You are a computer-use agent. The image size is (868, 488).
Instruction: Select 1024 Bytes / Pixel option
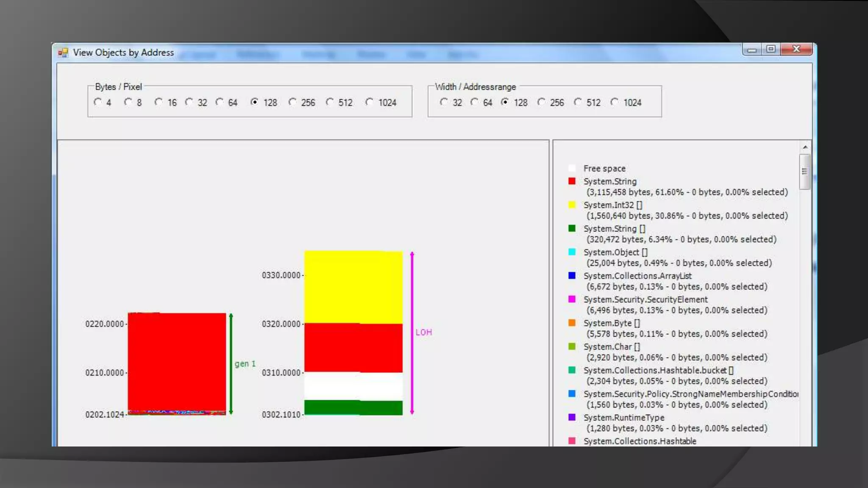coord(370,102)
